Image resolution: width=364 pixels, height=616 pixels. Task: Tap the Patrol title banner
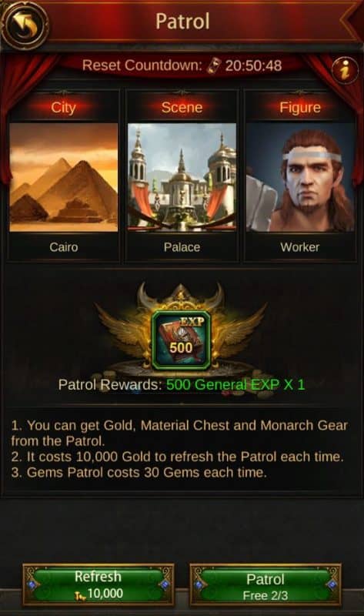182,22
